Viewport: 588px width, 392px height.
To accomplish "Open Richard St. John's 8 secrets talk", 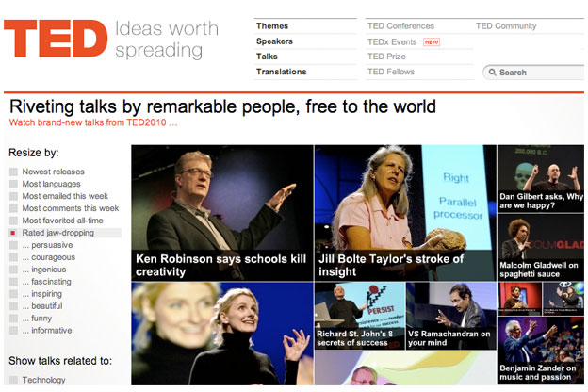I will click(x=360, y=316).
